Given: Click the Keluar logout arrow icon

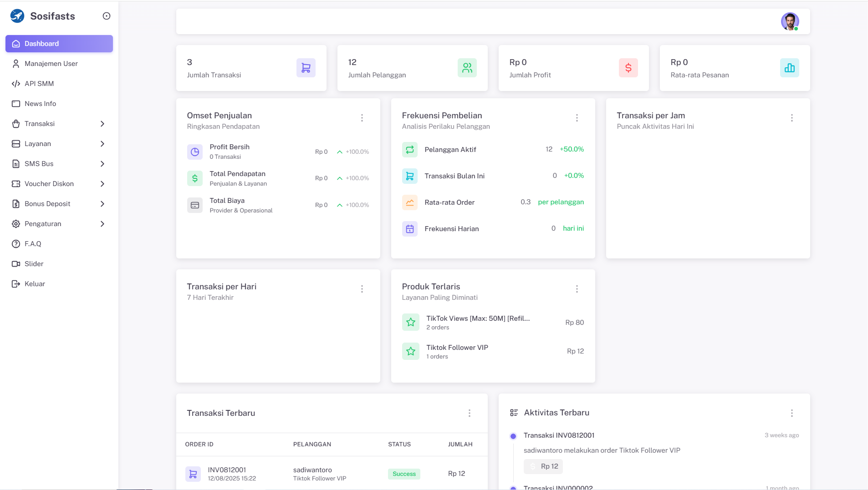Looking at the screenshot, I should coord(16,284).
